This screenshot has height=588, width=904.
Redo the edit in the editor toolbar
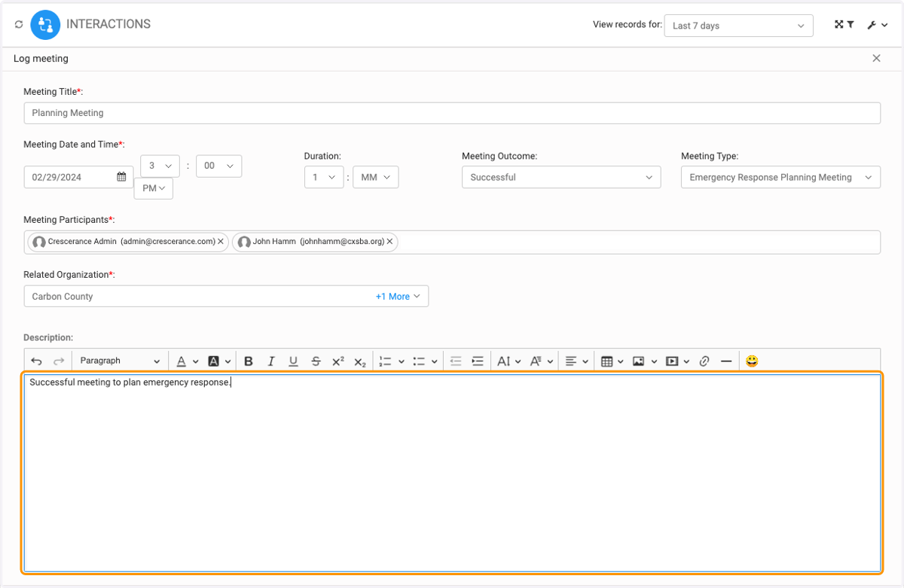(x=59, y=361)
